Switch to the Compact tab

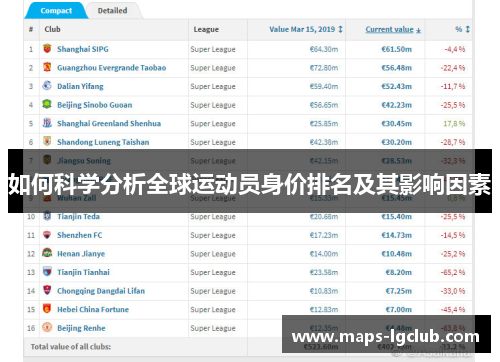(56, 11)
